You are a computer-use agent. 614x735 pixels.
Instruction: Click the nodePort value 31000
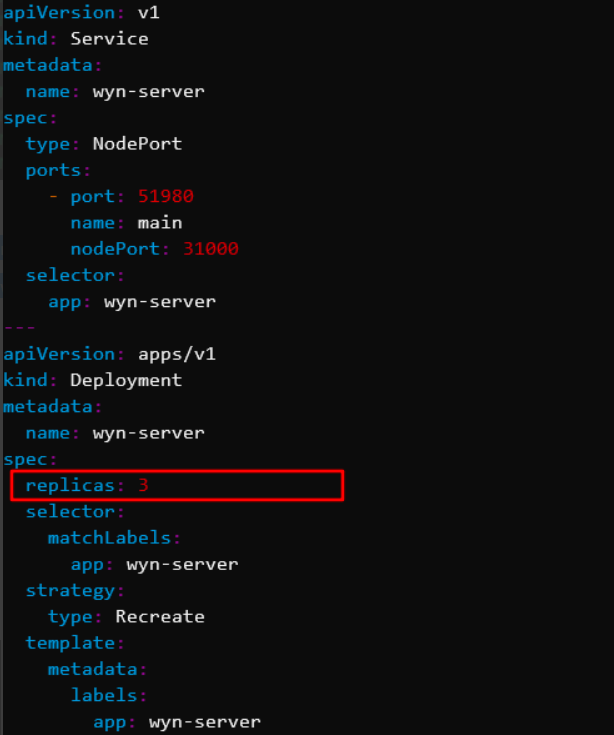tap(210, 249)
